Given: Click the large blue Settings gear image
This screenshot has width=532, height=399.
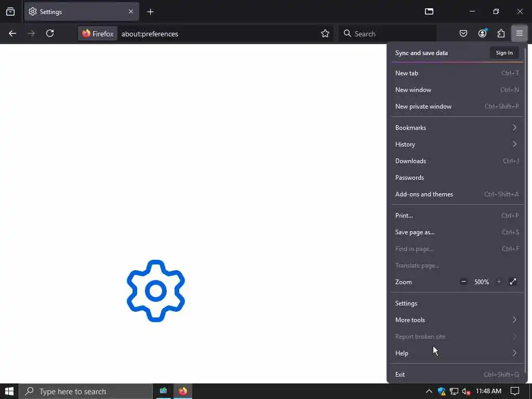Looking at the screenshot, I should [x=156, y=291].
